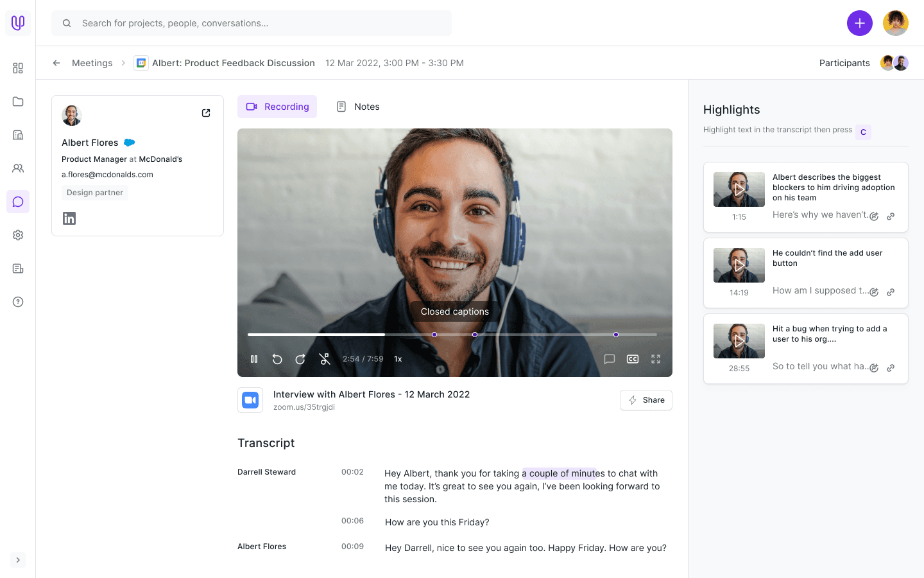Go back to the Meetings breadcrumb

(x=92, y=63)
